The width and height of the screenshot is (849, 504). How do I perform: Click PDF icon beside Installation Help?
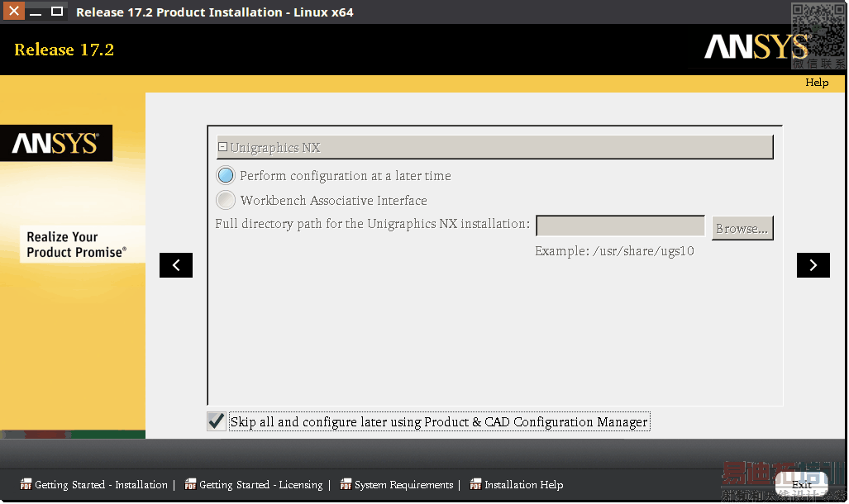click(475, 484)
